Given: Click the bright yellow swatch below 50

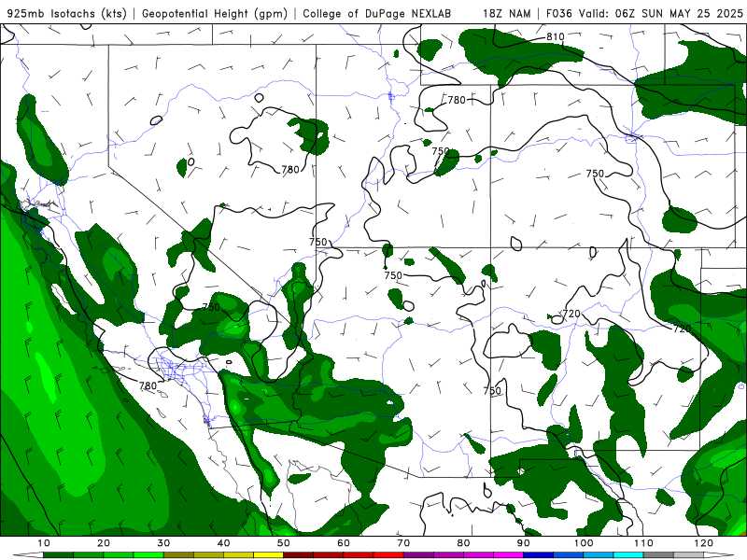Looking at the screenshot, I should [268, 555].
